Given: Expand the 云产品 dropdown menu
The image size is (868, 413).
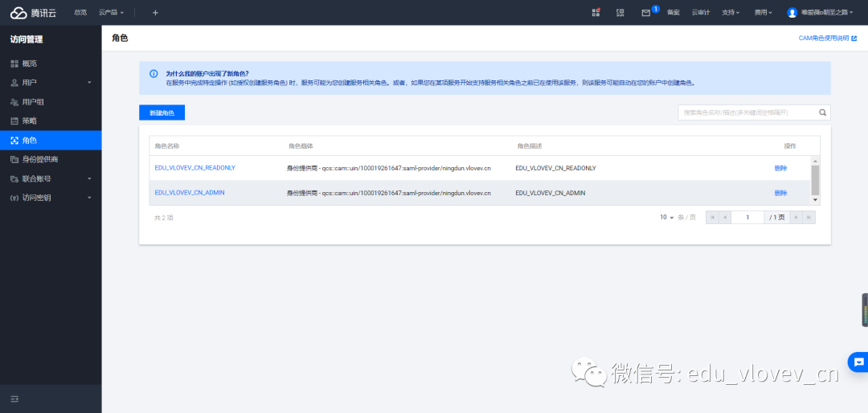Looking at the screenshot, I should 111,13.
